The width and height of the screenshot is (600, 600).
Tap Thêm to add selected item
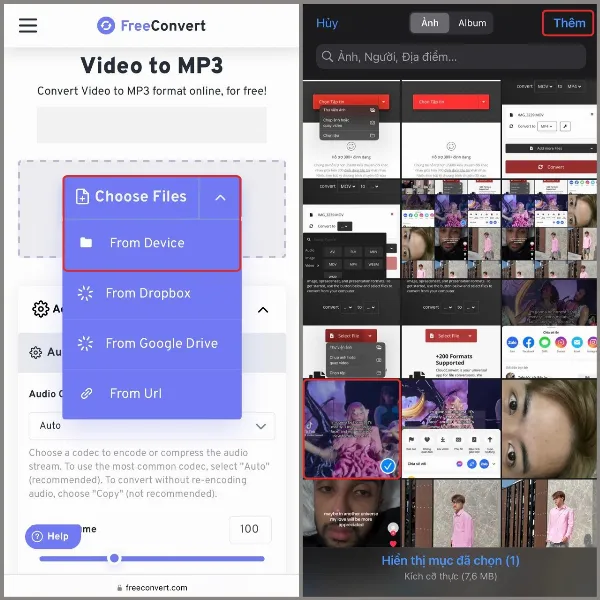tap(569, 23)
